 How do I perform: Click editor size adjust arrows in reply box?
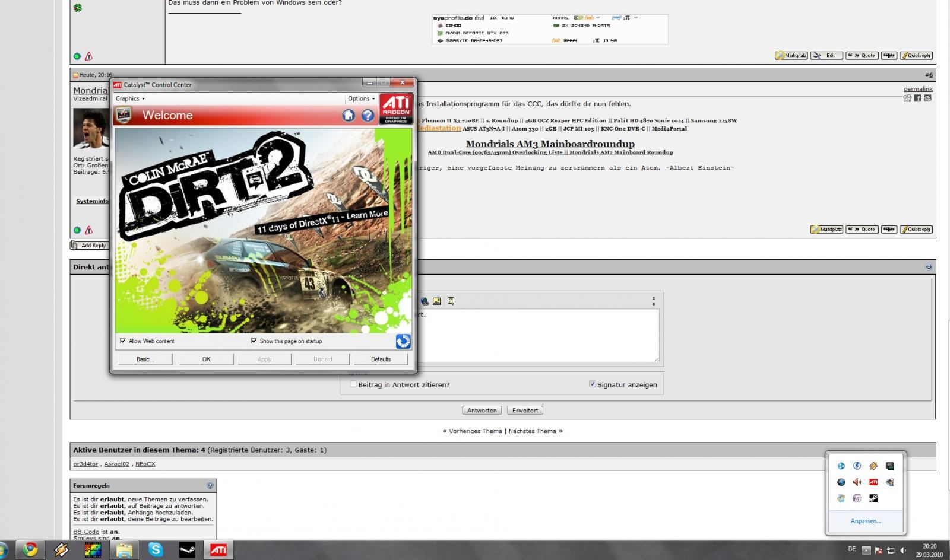click(654, 301)
